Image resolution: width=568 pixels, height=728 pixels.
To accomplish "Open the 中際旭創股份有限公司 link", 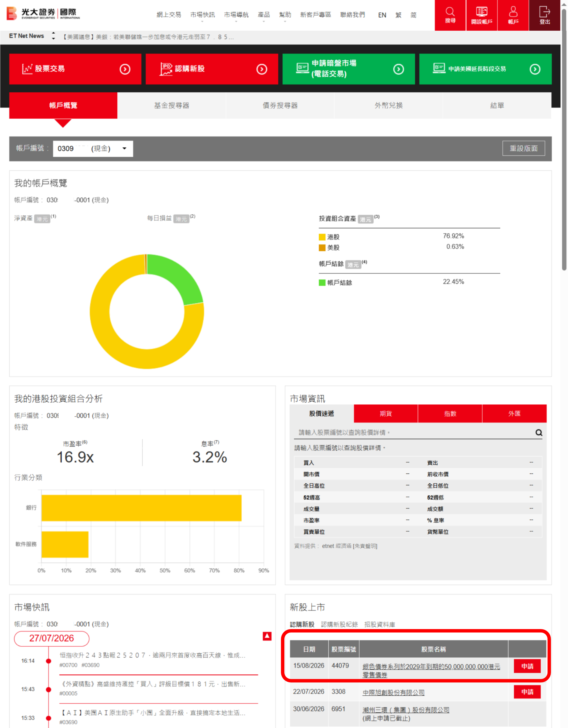I will [393, 693].
